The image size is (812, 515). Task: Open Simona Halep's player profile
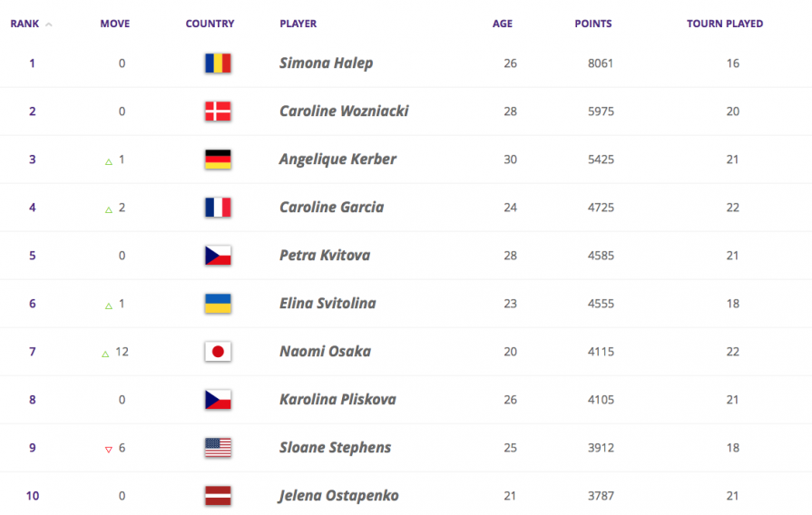click(x=327, y=63)
